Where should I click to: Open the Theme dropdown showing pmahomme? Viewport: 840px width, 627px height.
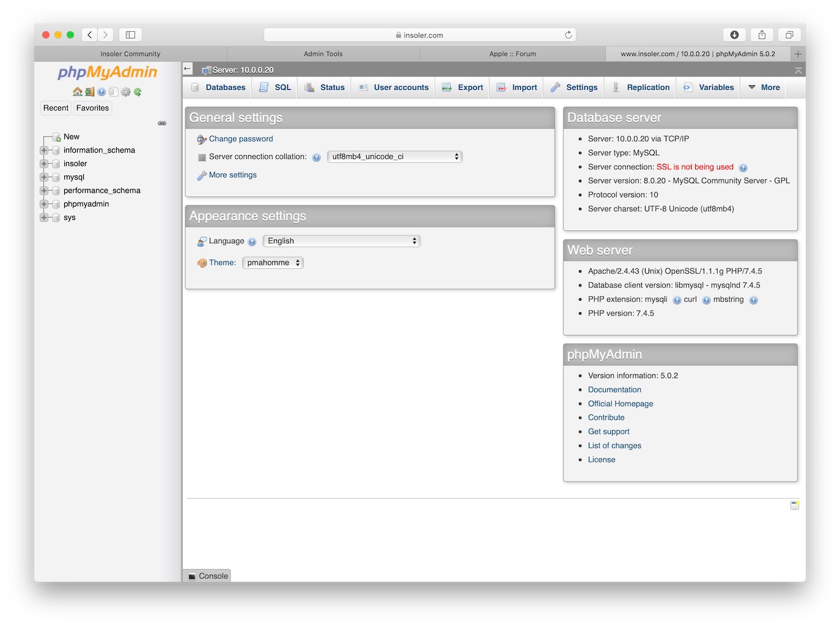pos(273,263)
